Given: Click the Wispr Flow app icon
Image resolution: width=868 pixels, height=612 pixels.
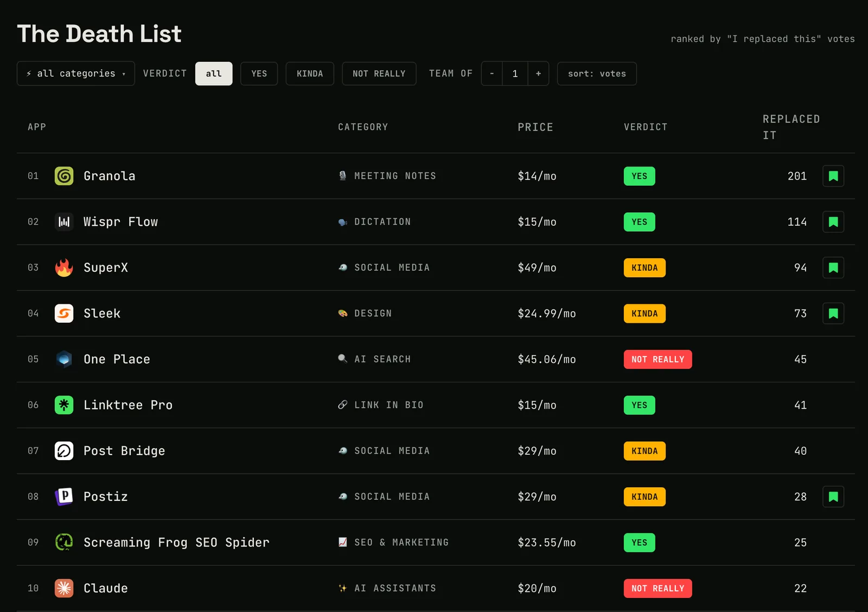Looking at the screenshot, I should [64, 221].
